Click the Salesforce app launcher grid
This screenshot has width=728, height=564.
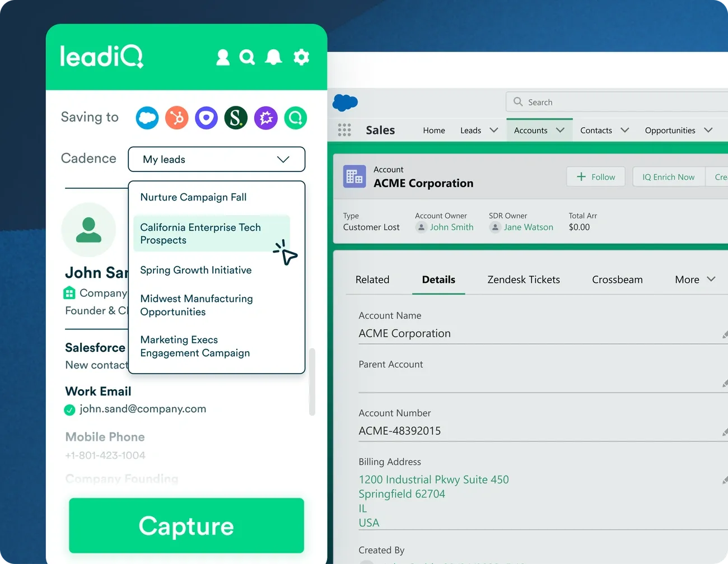pos(344,130)
